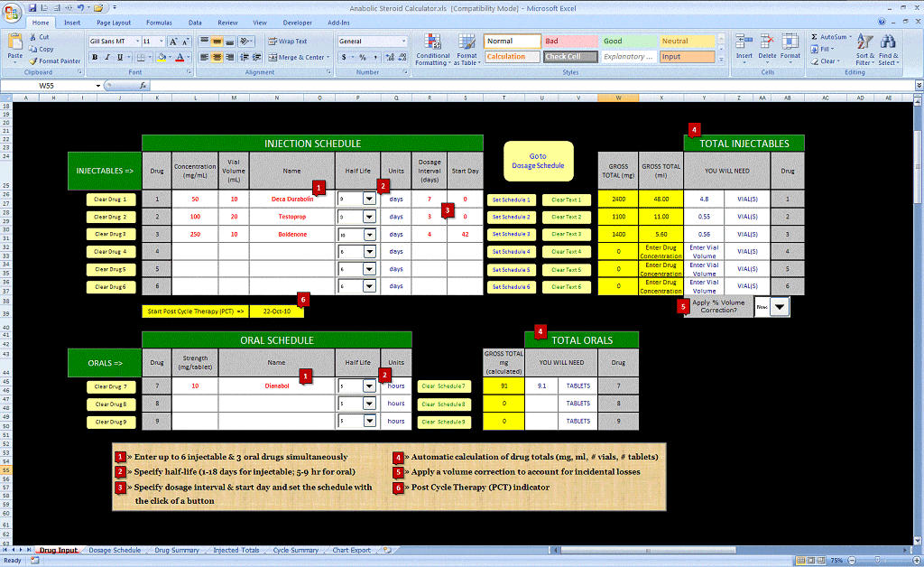Toggle Wrap Text option
The height and width of the screenshot is (567, 924).
[x=287, y=41]
